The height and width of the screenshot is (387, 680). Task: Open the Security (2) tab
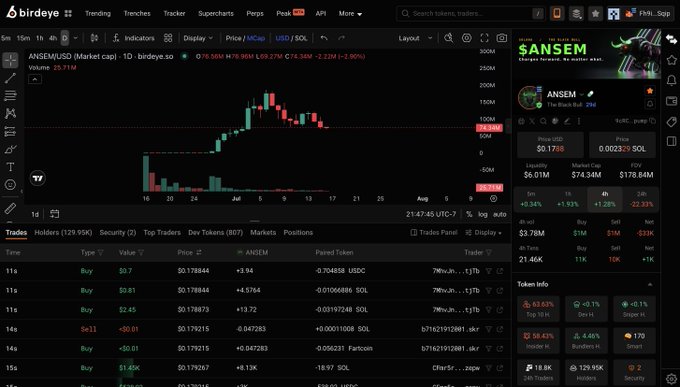tap(118, 233)
